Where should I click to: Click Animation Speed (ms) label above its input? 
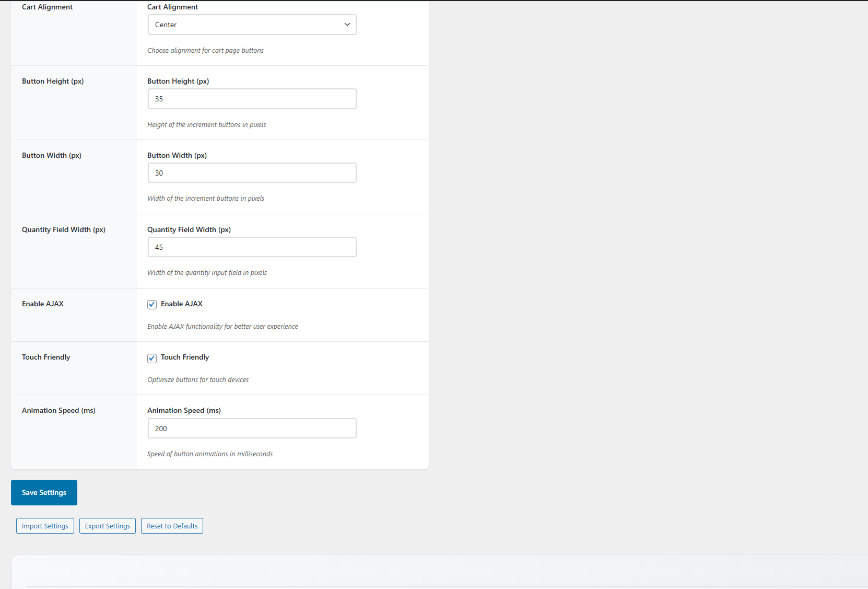coord(184,410)
